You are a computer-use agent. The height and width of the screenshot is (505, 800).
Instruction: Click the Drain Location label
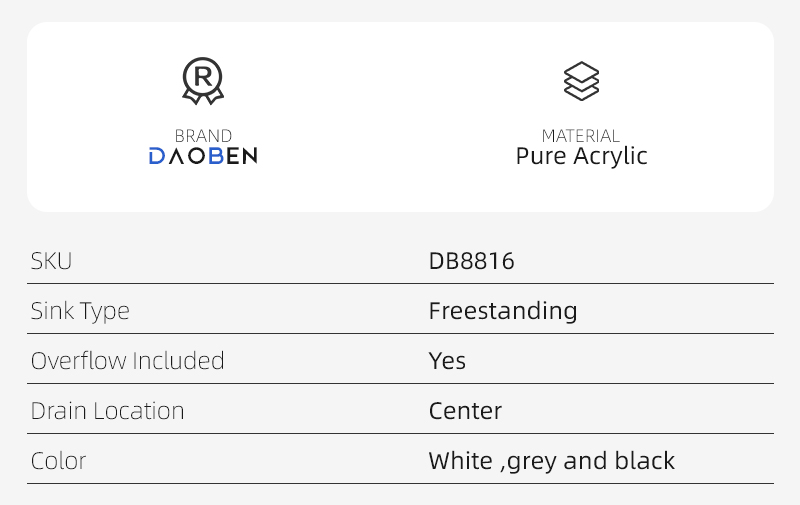[107, 411]
